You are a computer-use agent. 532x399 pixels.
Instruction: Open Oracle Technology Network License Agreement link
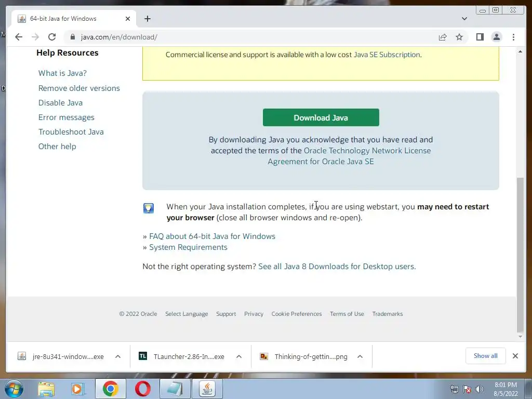tap(350, 156)
